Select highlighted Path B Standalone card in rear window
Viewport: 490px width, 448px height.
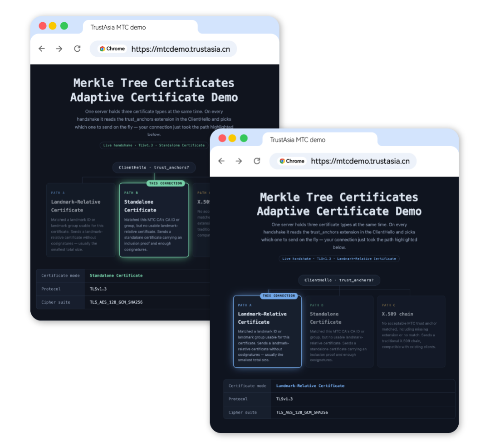[x=154, y=220]
